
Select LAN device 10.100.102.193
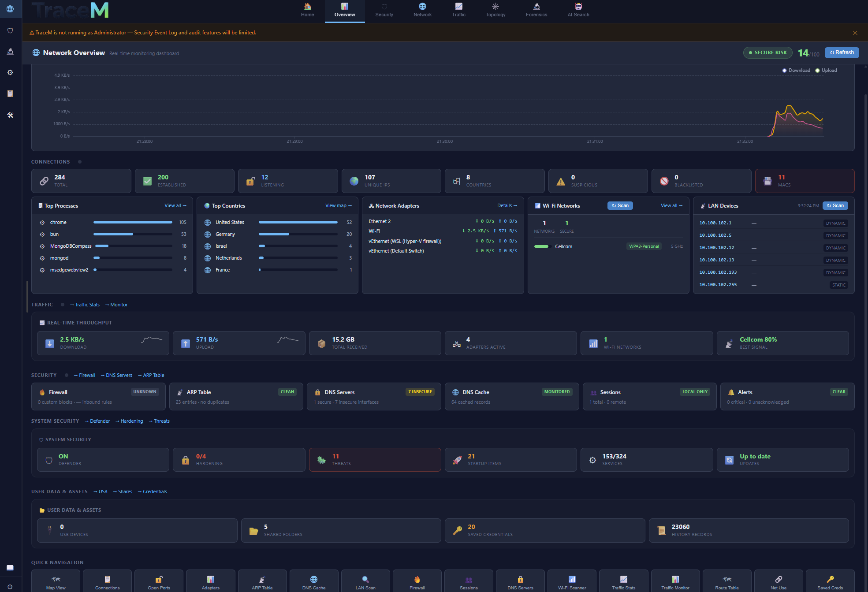pos(773,272)
